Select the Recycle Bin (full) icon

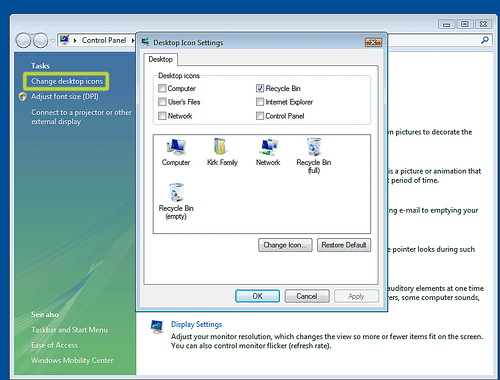tap(314, 156)
